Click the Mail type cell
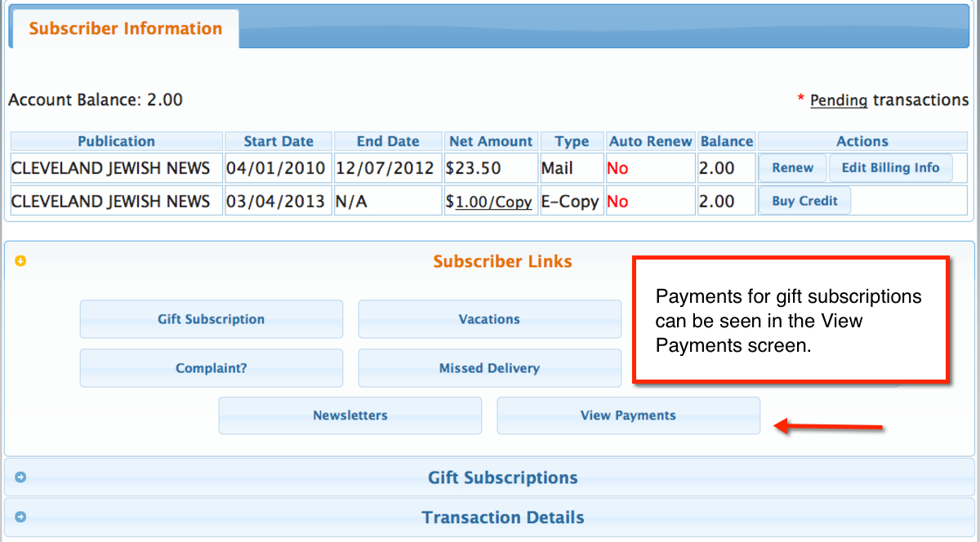 pos(572,168)
